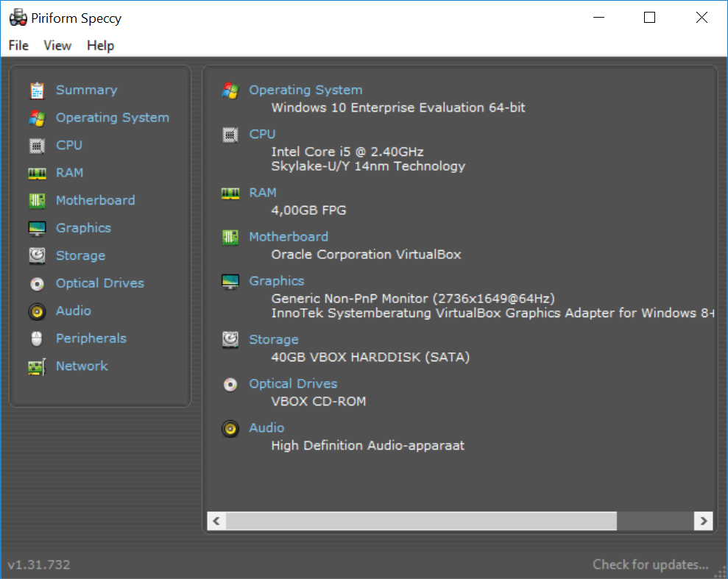Click the Optical Drives disc icon in summary panel

point(230,385)
